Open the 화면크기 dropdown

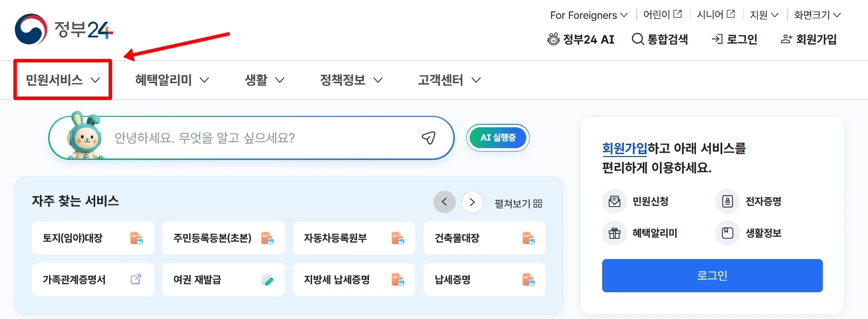coord(817,15)
